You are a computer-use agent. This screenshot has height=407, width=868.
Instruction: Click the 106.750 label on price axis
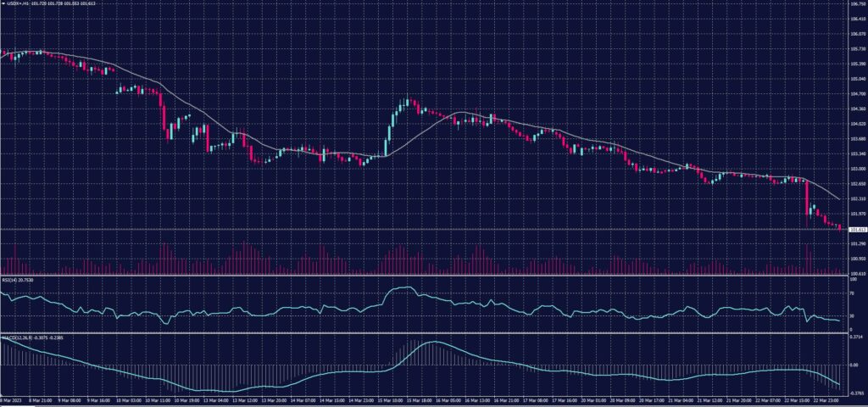point(856,3)
